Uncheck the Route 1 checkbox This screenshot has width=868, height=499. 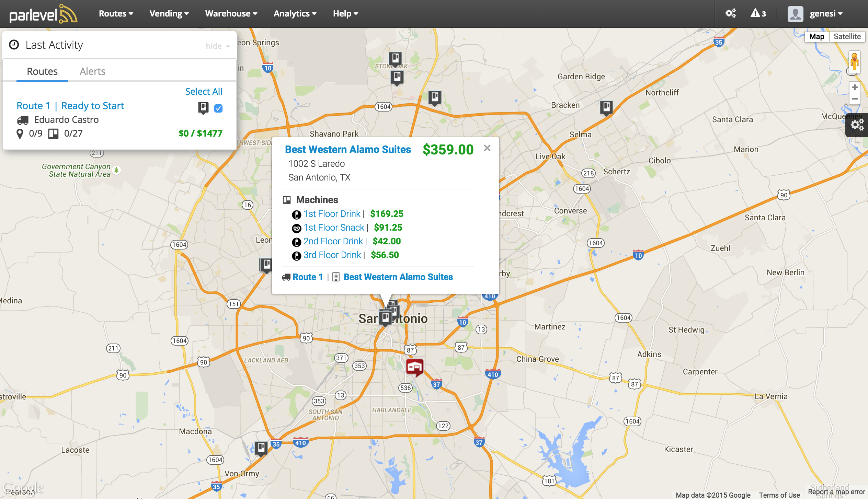pos(218,108)
